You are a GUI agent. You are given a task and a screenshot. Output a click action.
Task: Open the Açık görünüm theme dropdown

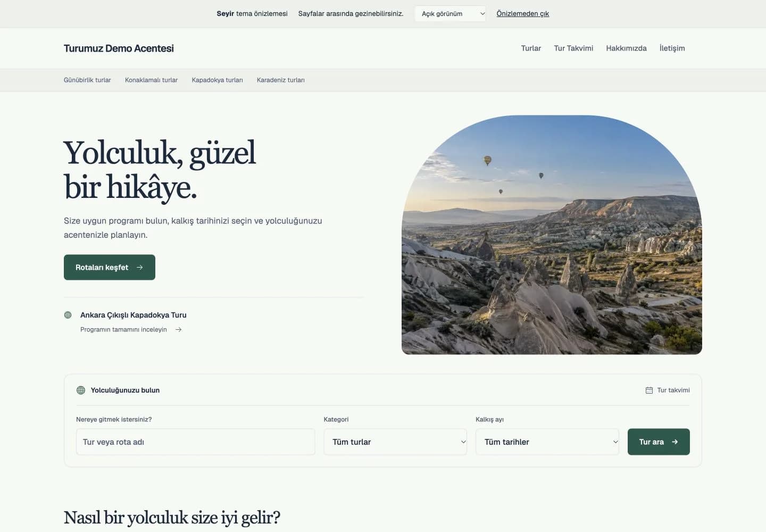(x=450, y=14)
